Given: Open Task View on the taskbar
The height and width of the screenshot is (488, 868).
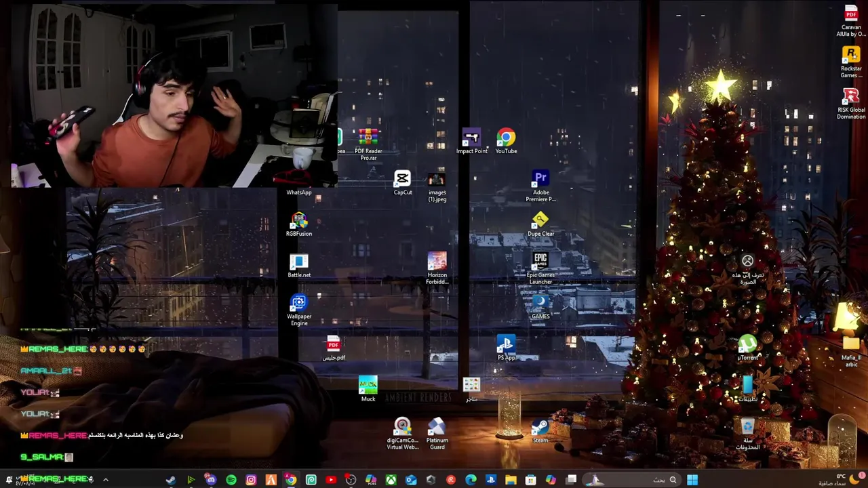Looking at the screenshot, I should 571,480.
